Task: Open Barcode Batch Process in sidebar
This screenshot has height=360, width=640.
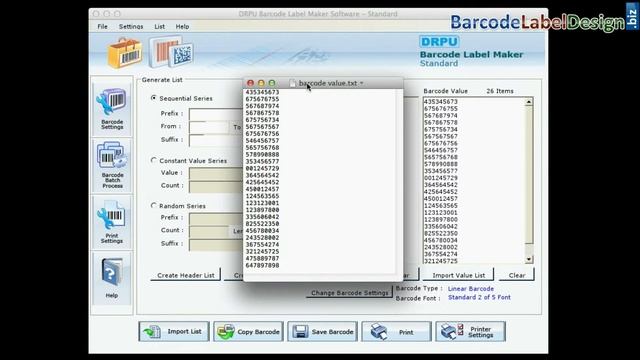Action: pos(112,165)
